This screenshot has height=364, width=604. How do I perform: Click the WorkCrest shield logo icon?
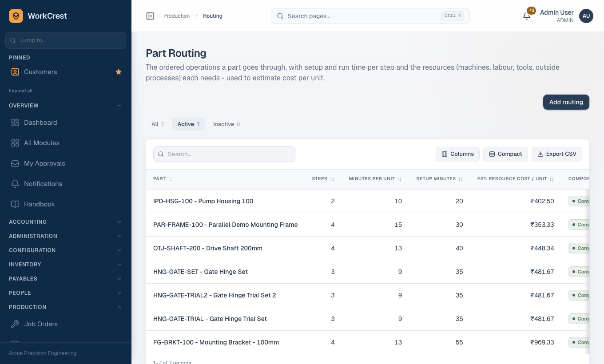16,16
